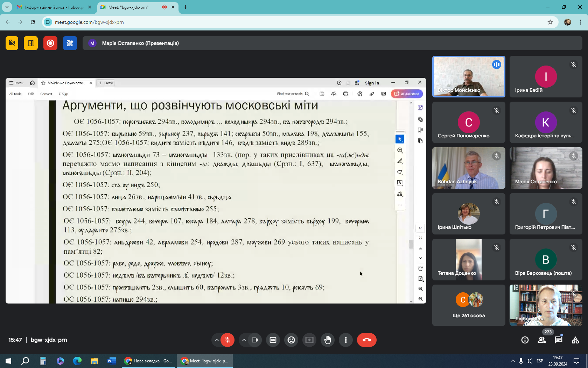Screen dimensions: 588x368
Task: Raise your hand in the meeting
Action: pos(328,340)
